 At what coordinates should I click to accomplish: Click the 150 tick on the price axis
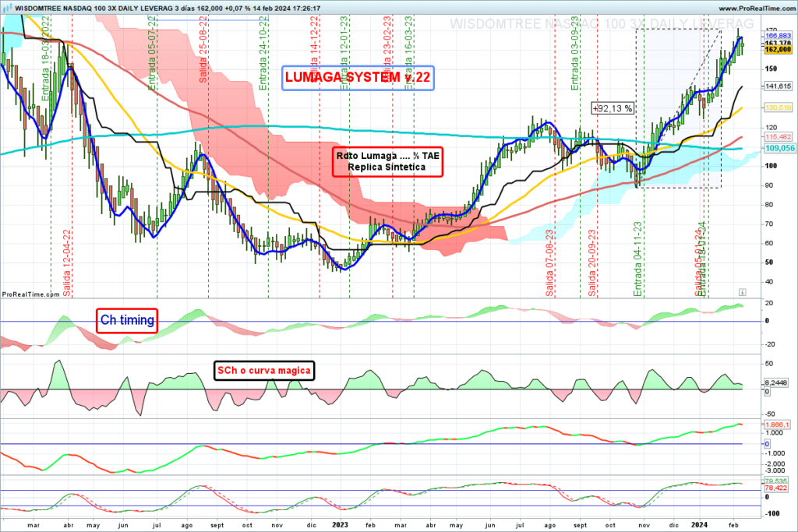771,69
